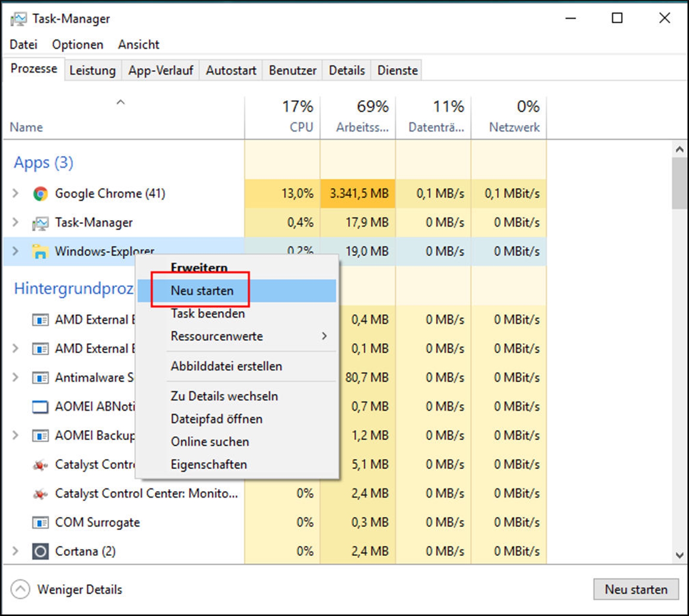Select Task beenden from context menu
This screenshot has width=689, height=616.
click(208, 314)
